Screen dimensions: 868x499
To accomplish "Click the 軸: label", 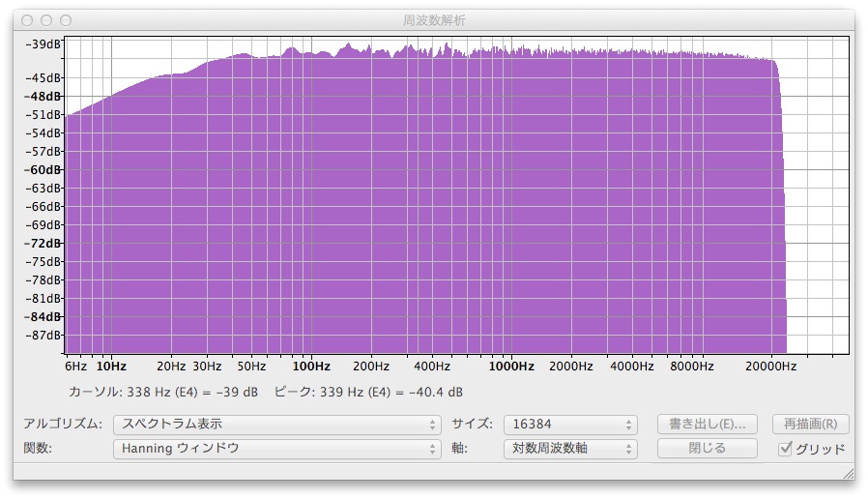I will (x=459, y=448).
